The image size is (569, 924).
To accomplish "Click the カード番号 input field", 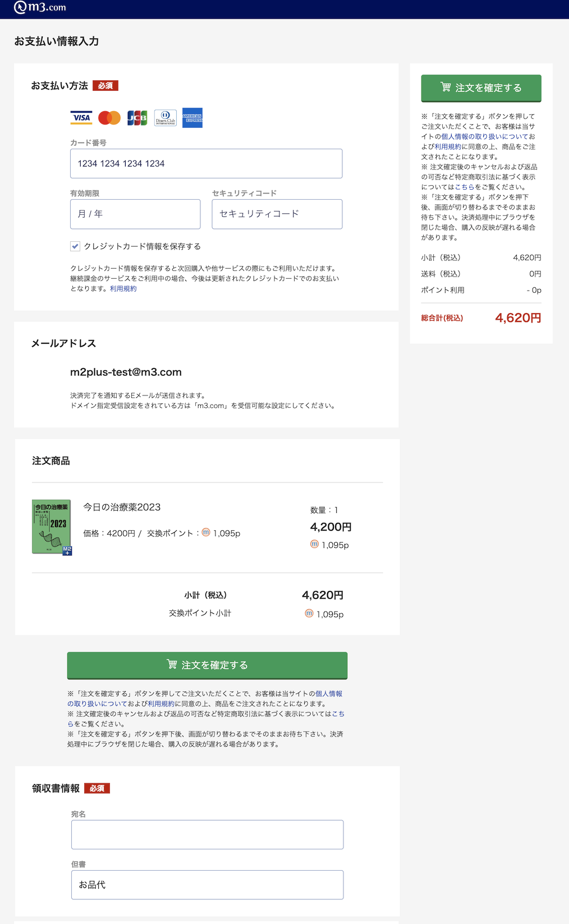I will tap(206, 164).
